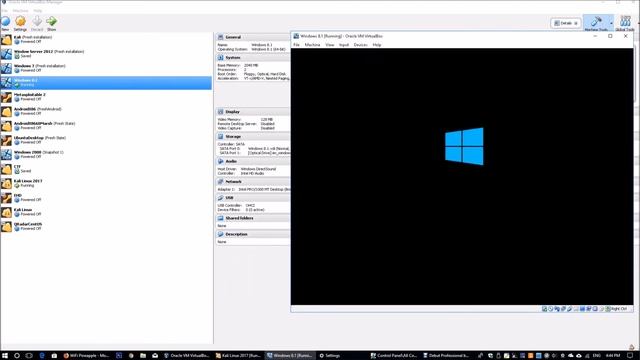Open Machine Tools in VirtualBox Manager
This screenshot has width=640, height=360.
click(x=596, y=23)
